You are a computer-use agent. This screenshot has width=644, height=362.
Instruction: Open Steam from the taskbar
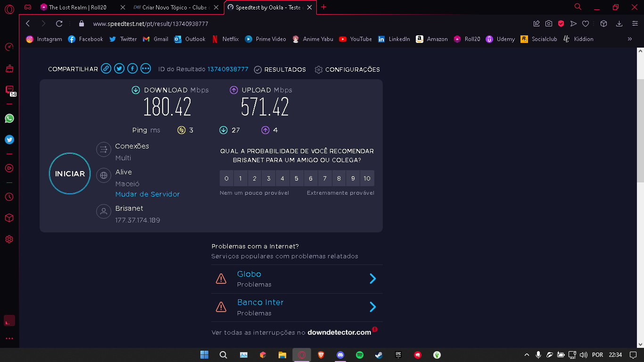379,355
